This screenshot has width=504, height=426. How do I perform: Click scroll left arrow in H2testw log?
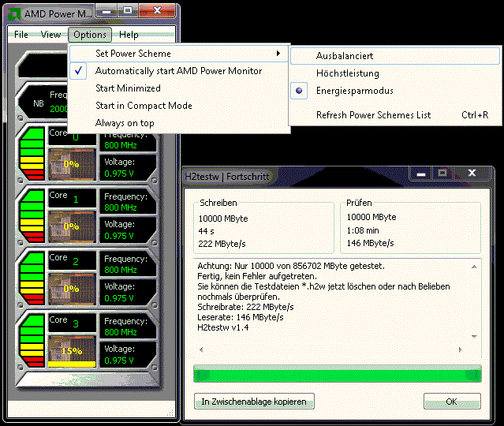tap(201, 349)
